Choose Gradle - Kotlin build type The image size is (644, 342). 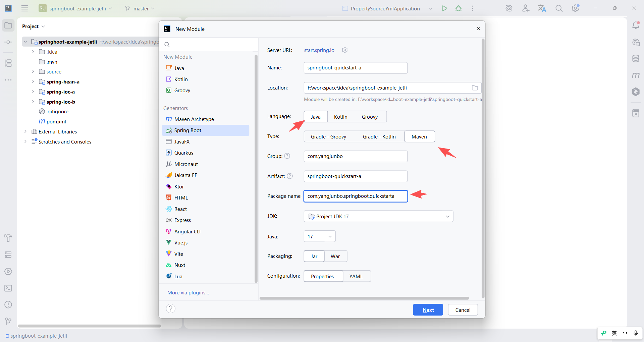click(x=379, y=136)
